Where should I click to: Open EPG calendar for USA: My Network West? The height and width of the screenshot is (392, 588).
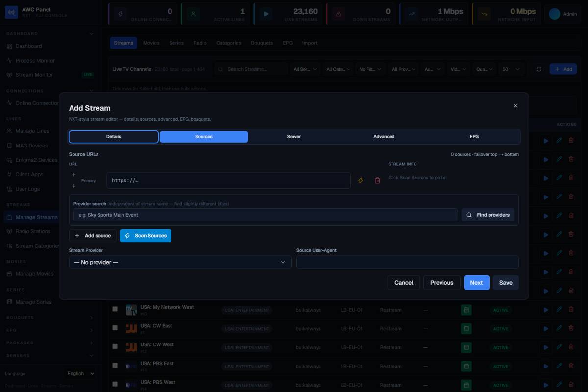466,310
